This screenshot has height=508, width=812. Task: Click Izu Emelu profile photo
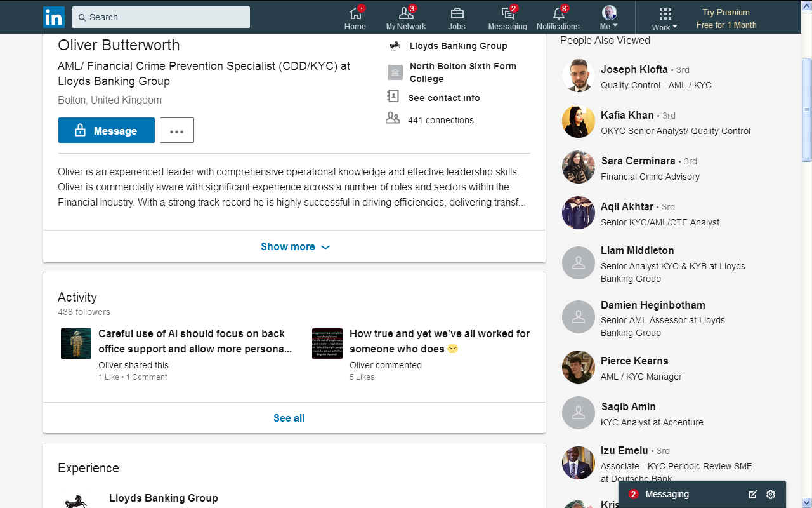click(x=579, y=463)
